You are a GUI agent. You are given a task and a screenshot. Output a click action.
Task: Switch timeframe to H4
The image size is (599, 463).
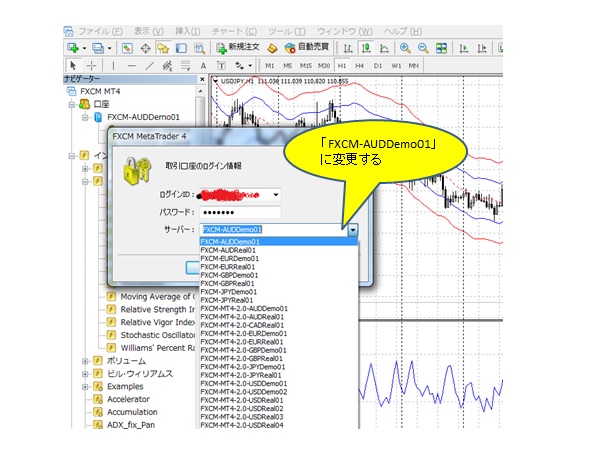point(359,66)
